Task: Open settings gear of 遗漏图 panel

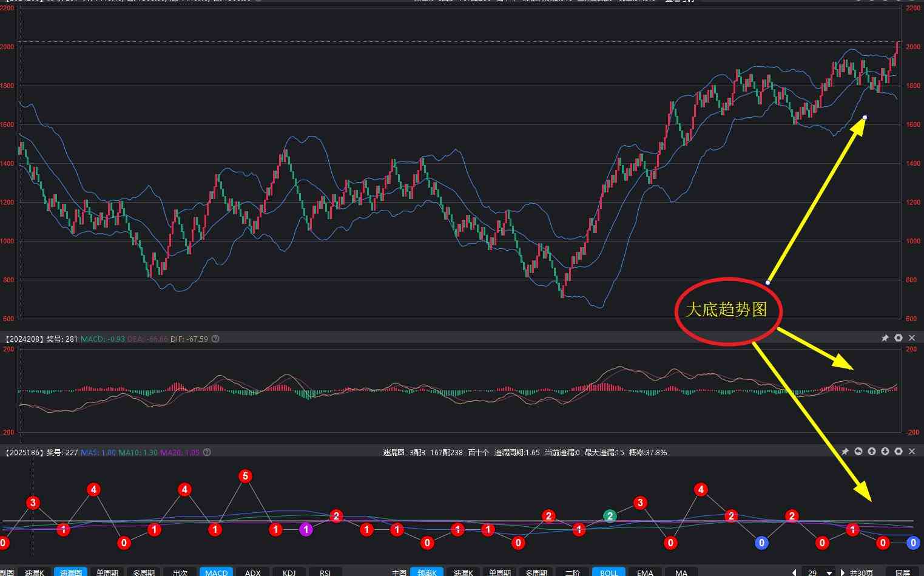Action: click(x=899, y=452)
